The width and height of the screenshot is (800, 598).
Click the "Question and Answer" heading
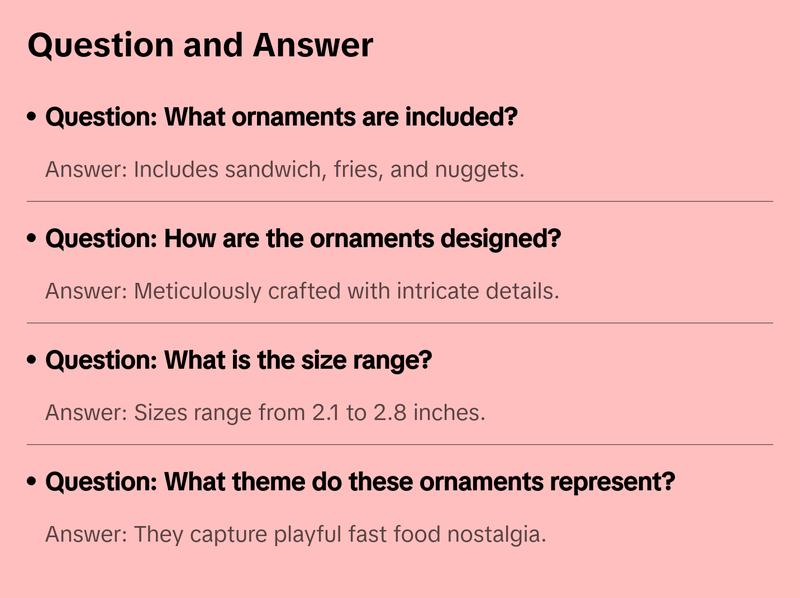[200, 45]
